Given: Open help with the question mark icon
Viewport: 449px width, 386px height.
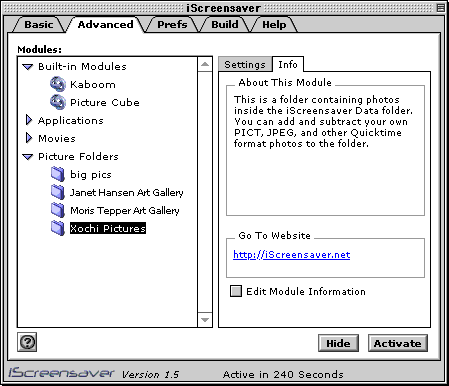Looking at the screenshot, I should click(x=27, y=342).
